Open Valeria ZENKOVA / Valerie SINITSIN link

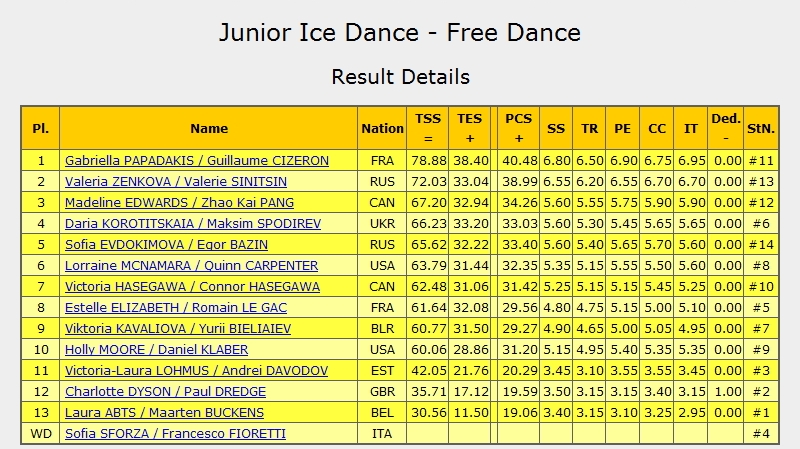point(176,182)
